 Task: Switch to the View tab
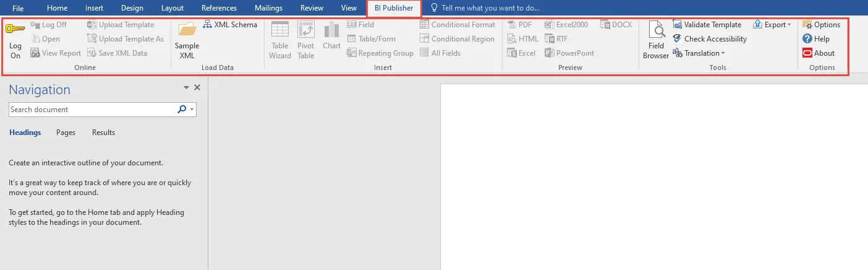[x=349, y=8]
